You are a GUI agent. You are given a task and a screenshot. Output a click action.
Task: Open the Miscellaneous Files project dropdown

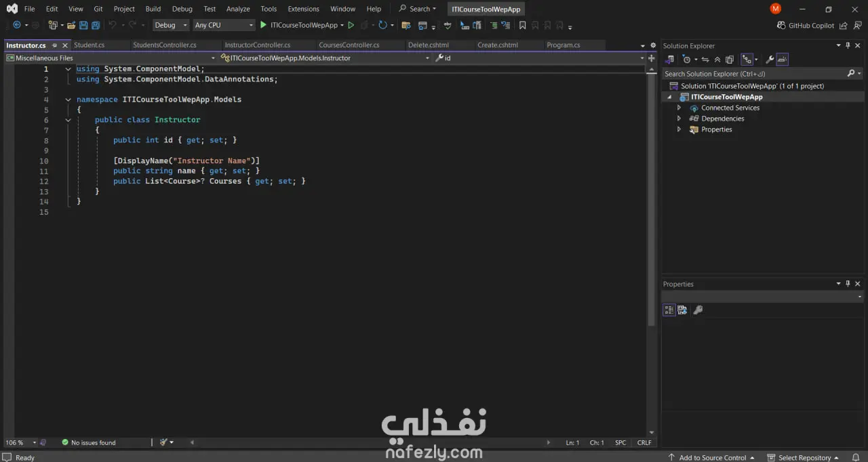tap(111, 58)
